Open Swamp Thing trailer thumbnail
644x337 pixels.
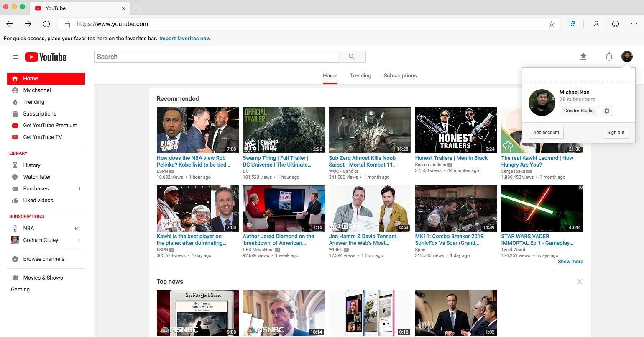(284, 130)
